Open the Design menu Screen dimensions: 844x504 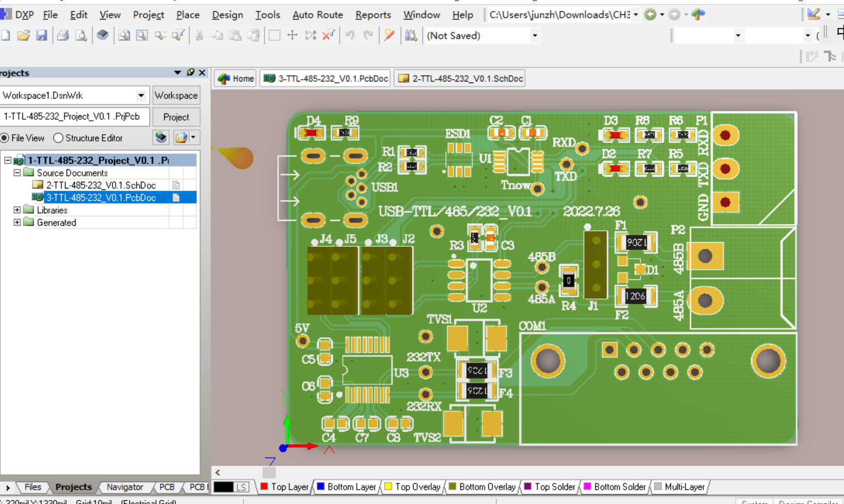point(227,15)
